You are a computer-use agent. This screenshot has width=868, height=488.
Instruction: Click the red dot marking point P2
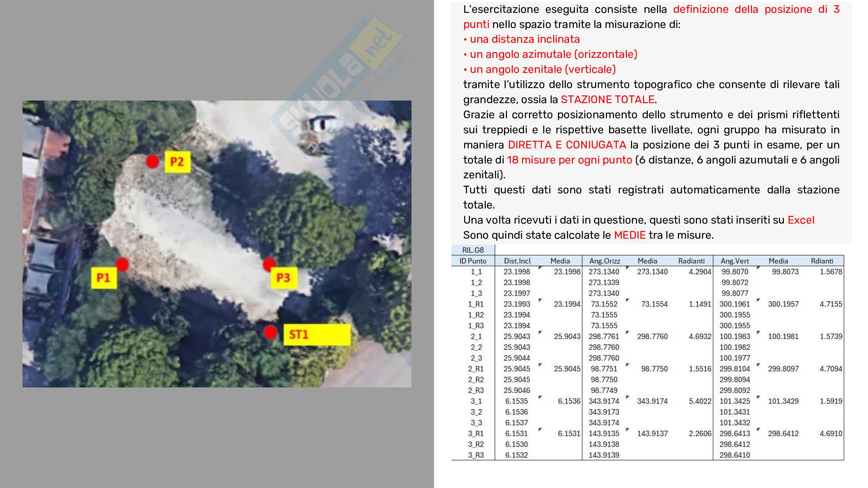152,161
